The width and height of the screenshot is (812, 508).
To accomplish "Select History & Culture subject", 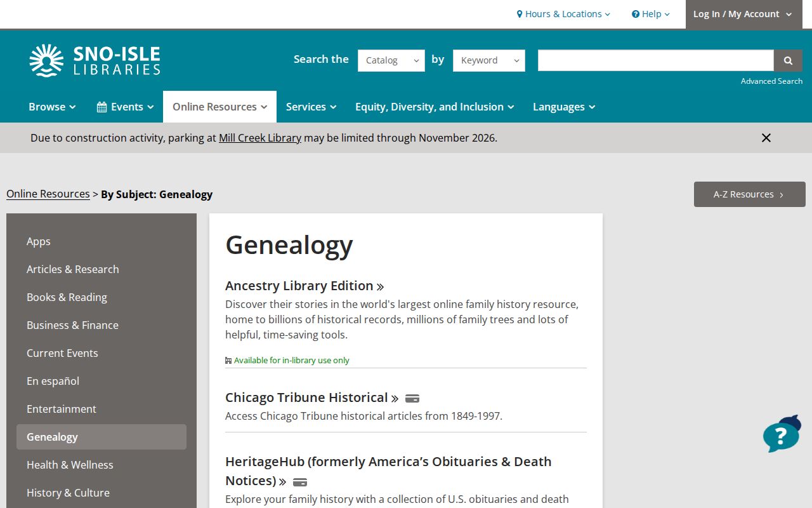I will click(101, 493).
